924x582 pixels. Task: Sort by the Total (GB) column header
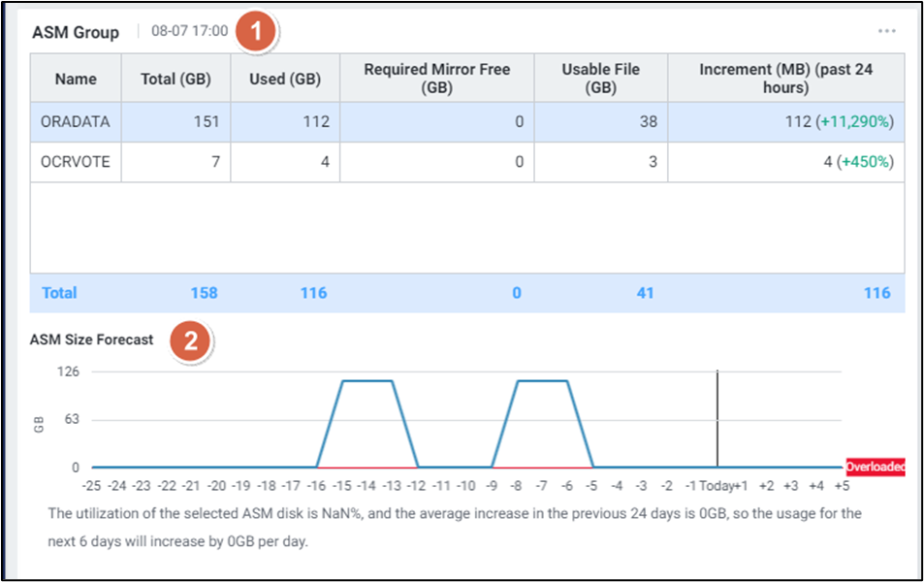coord(175,79)
